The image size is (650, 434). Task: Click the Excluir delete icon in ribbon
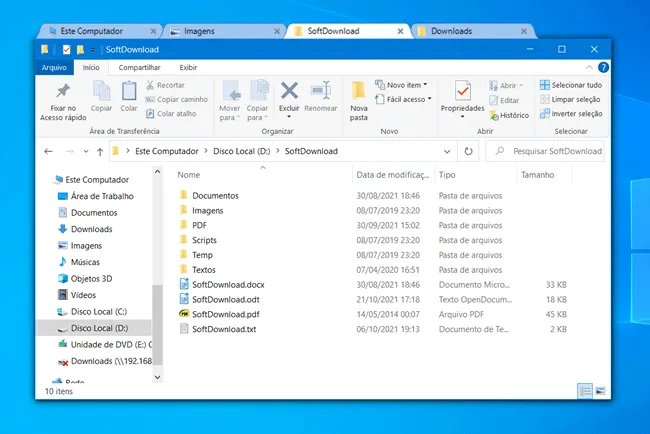(289, 91)
